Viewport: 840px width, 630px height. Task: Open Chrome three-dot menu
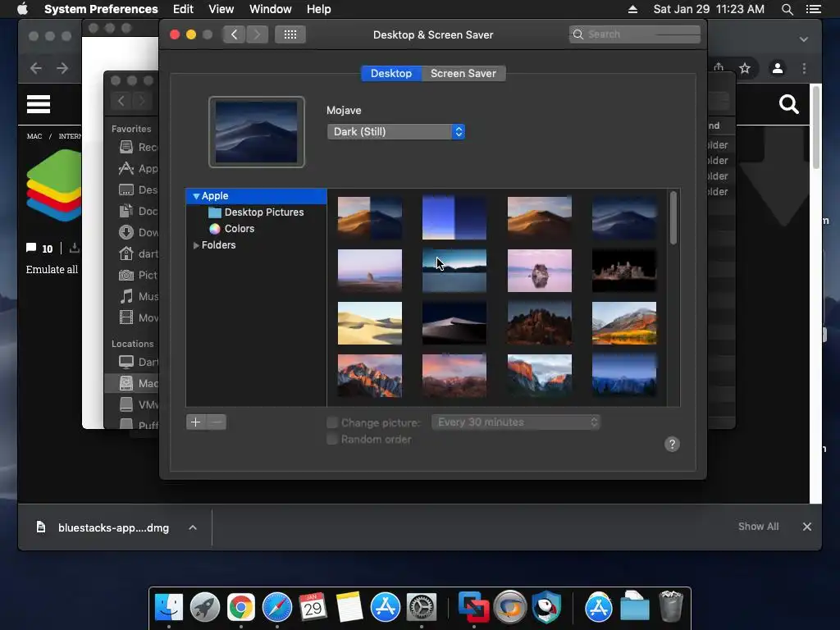pos(804,68)
